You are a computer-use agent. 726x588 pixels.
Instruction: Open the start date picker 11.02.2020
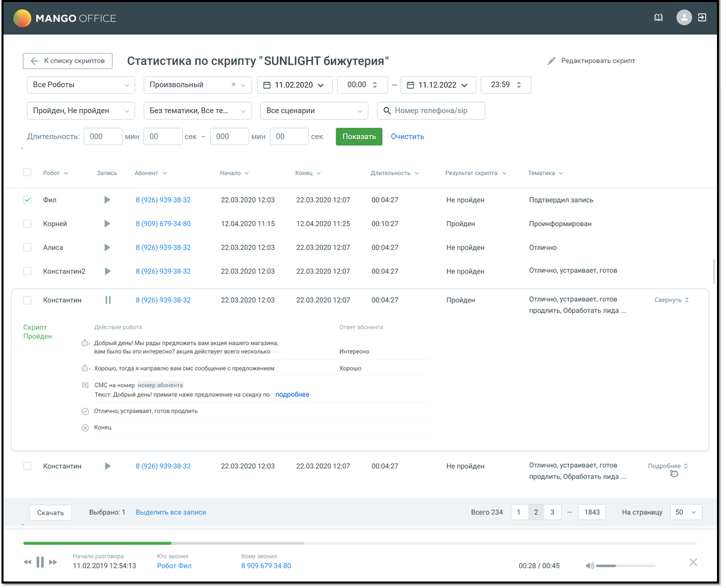(294, 85)
